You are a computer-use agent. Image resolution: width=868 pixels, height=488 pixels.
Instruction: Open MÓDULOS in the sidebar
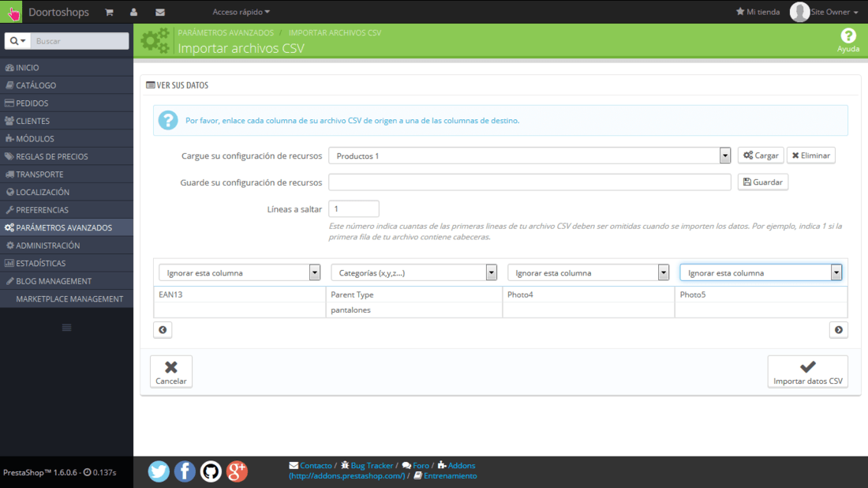[66, 138]
